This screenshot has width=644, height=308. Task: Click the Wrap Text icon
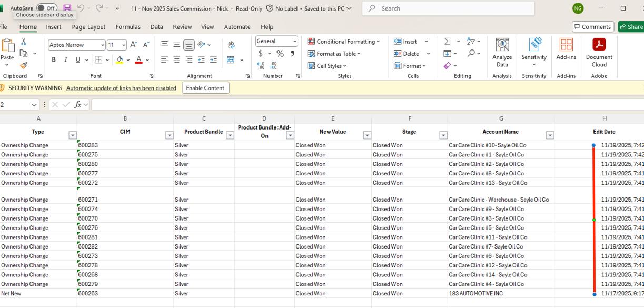click(231, 45)
